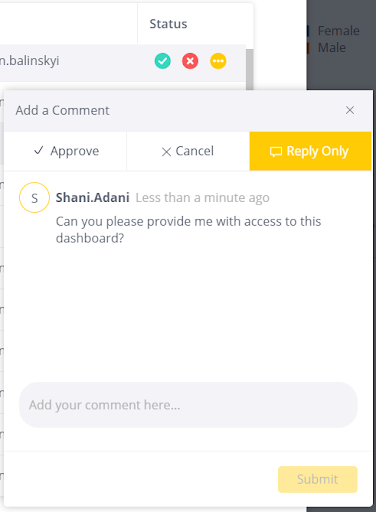The width and height of the screenshot is (377, 514).
Task: Focus the 'Add your comment here...' field
Action: click(188, 405)
